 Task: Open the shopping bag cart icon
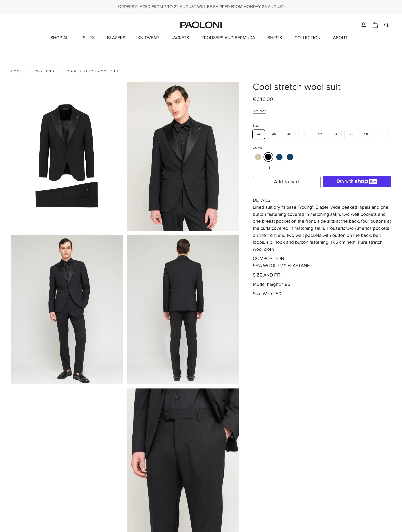click(375, 25)
